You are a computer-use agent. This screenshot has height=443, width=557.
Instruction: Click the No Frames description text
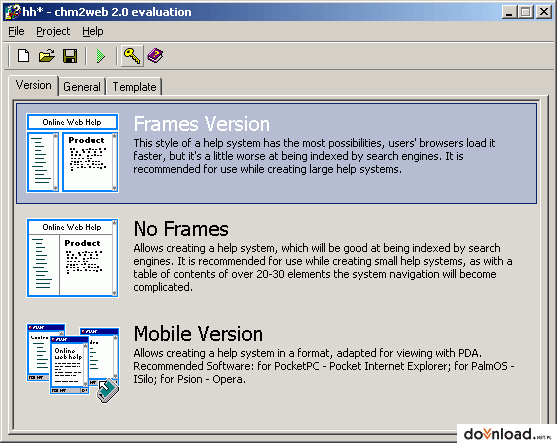pyautogui.click(x=323, y=268)
